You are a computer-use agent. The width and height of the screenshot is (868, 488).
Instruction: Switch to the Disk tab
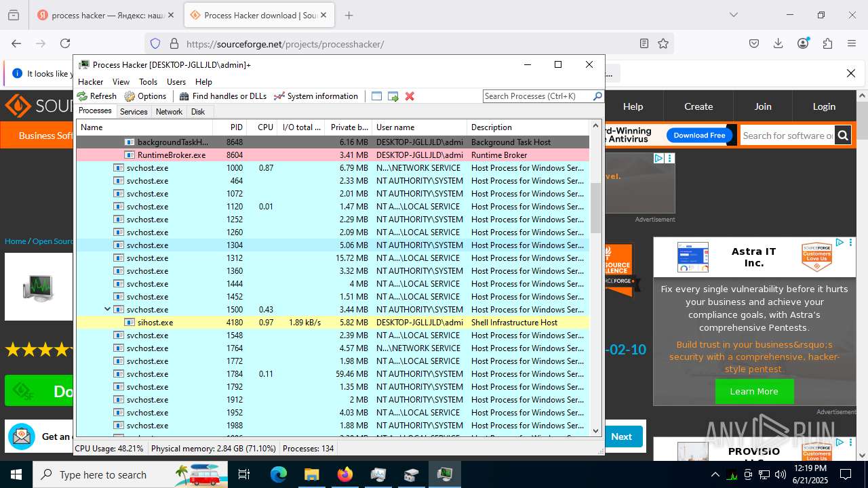pyautogui.click(x=198, y=112)
